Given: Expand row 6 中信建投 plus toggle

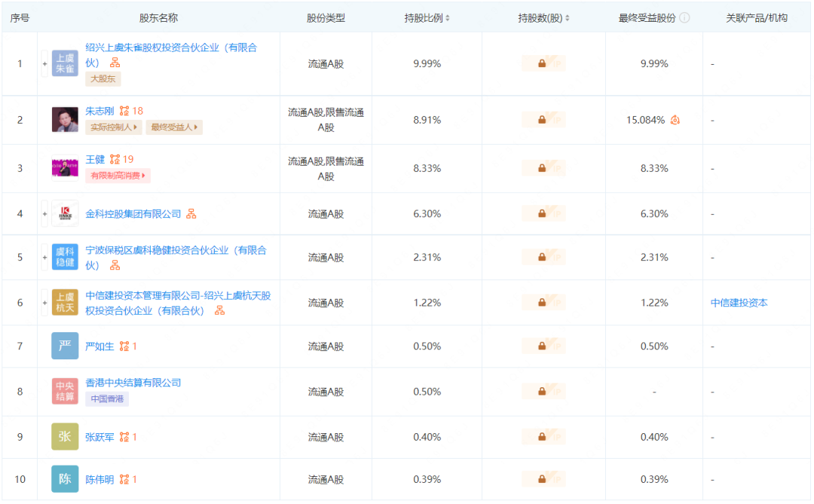Looking at the screenshot, I should click(x=44, y=303).
